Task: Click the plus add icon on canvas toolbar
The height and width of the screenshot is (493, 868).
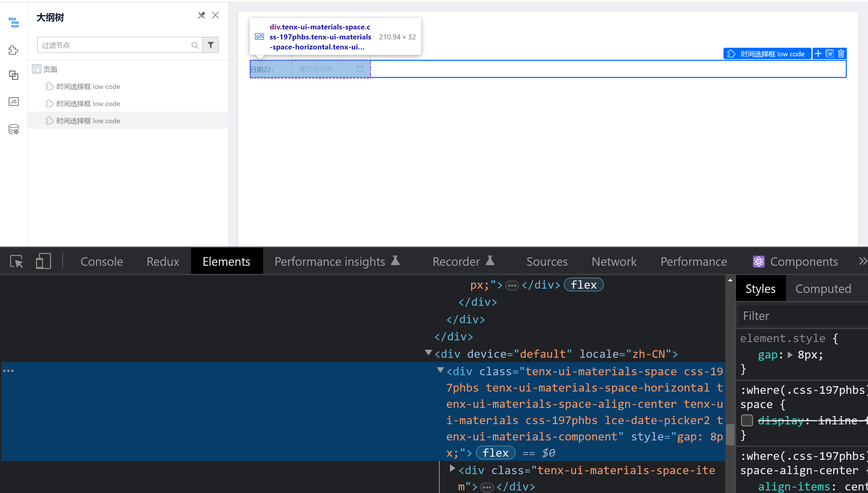Action: [x=818, y=53]
